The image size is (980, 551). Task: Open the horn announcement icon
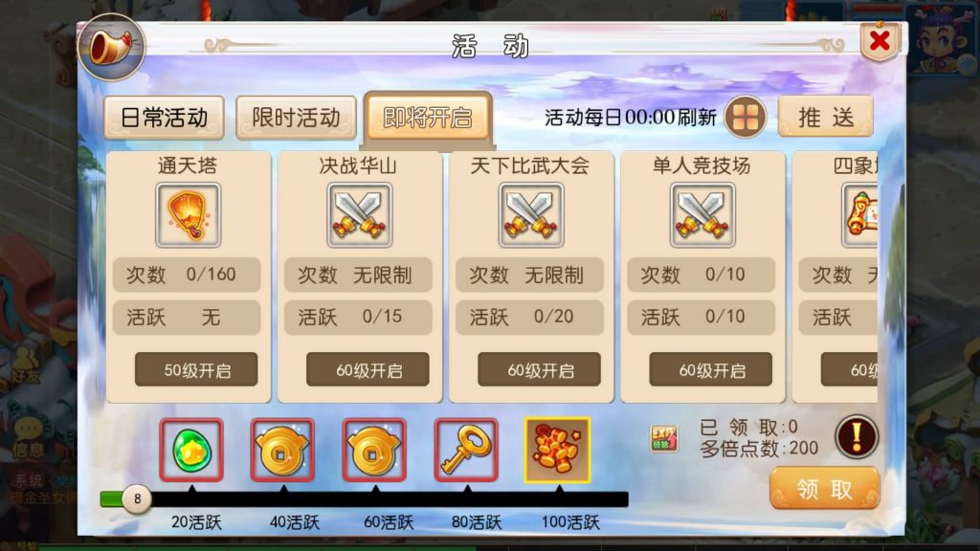point(111,48)
